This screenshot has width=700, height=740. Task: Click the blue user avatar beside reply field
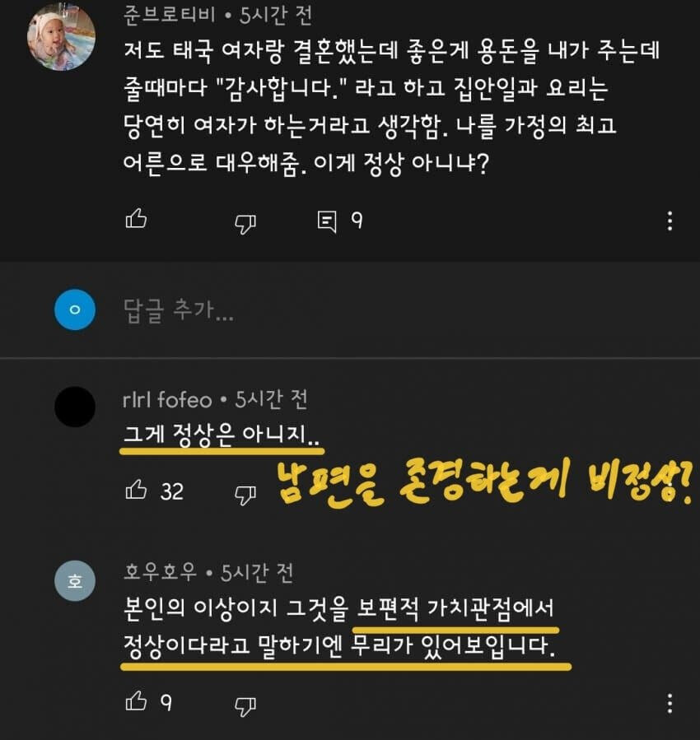click(x=75, y=309)
